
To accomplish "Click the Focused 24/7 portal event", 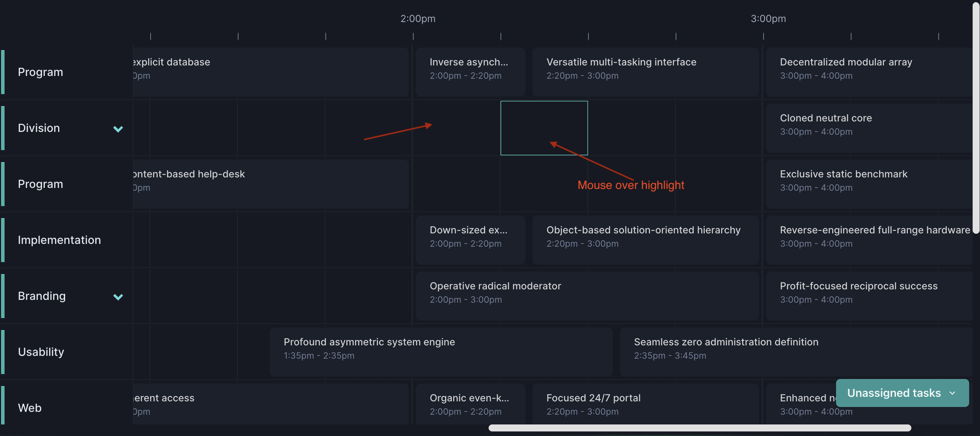I will (645, 404).
